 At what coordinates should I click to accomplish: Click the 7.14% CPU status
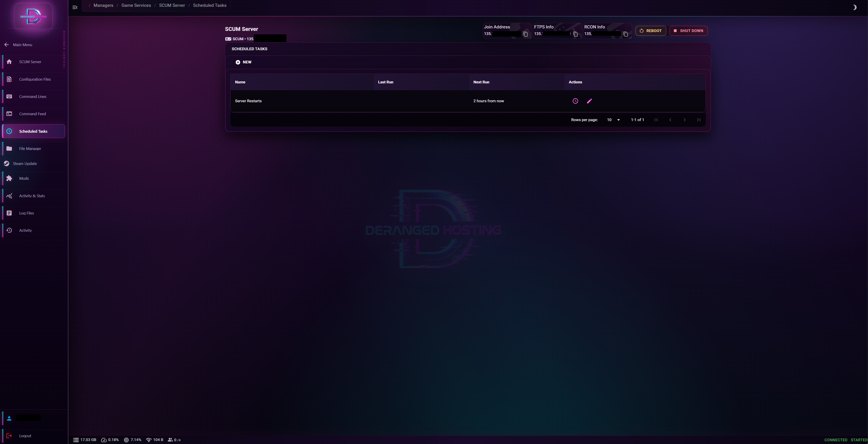pos(132,440)
